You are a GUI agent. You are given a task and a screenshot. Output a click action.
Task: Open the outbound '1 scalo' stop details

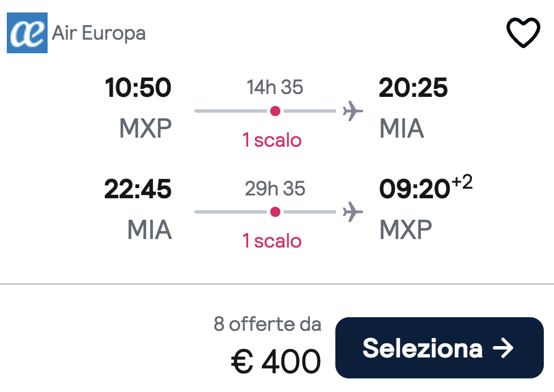(272, 140)
